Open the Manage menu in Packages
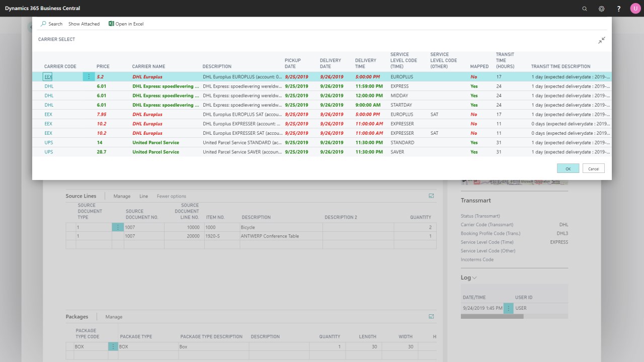Screen dimensions: 644x362 click(113, 316)
